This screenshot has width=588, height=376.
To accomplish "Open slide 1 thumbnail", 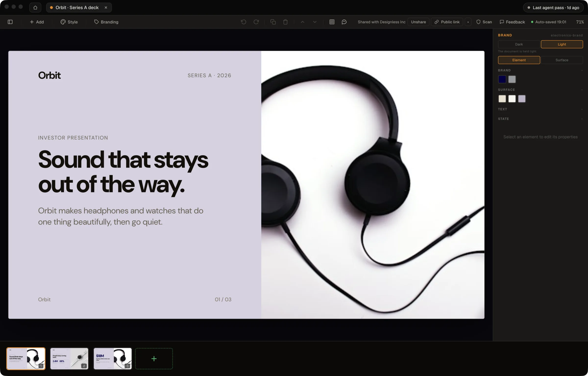I will point(26,359).
